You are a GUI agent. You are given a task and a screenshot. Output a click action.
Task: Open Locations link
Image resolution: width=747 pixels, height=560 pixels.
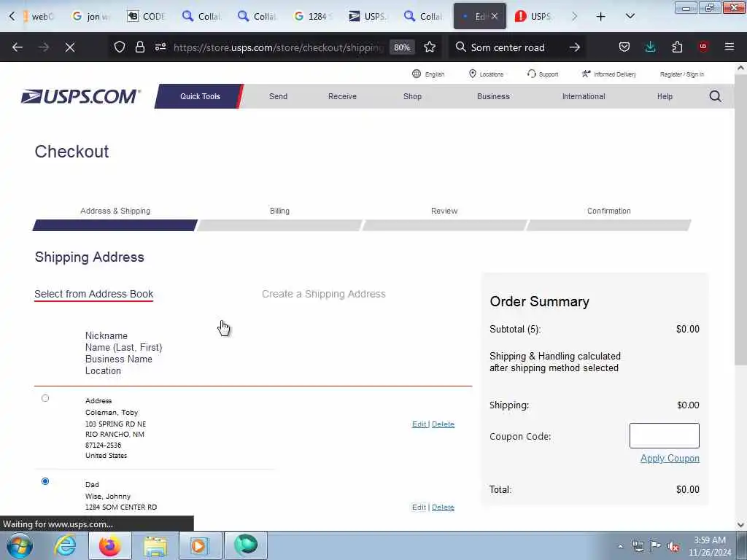(x=486, y=74)
